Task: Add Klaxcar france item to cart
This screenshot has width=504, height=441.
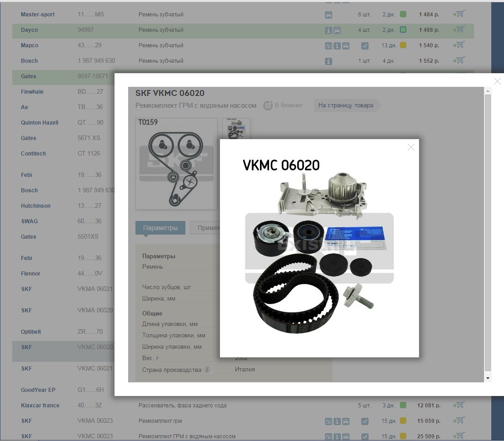Action: (459, 405)
